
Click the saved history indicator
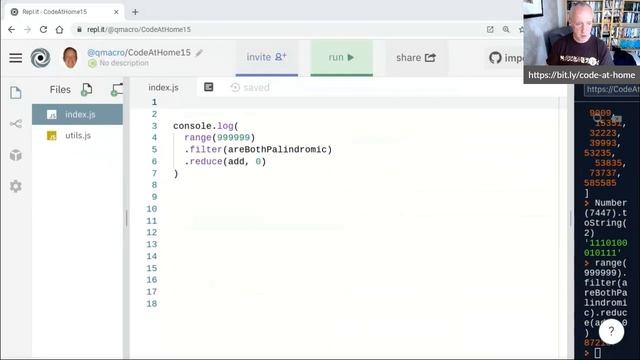pos(250,87)
